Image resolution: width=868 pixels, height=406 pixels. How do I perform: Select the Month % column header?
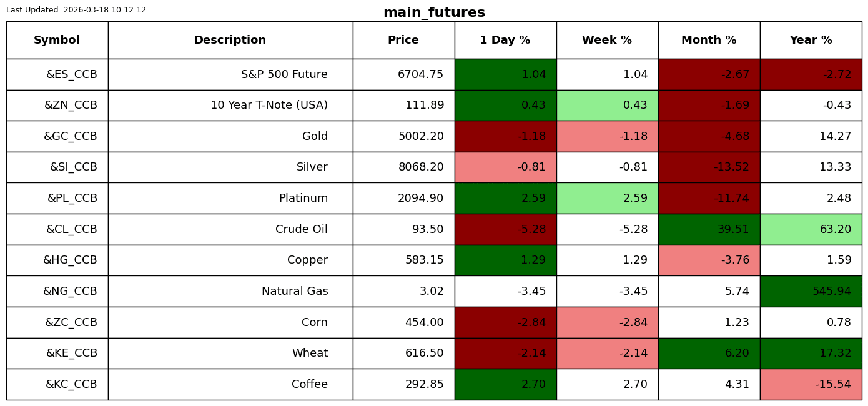tap(709, 40)
